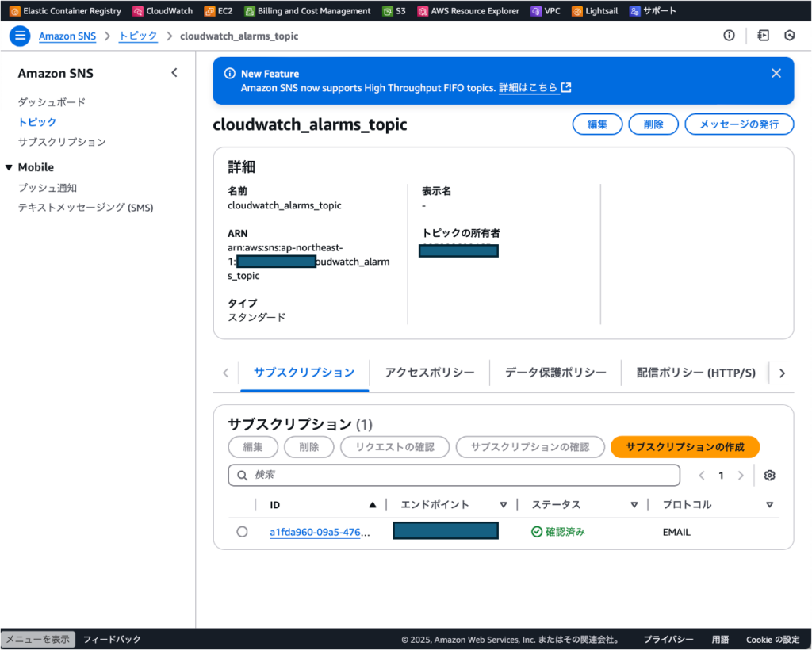Click メッセージの発行 button
The height and width of the screenshot is (650, 812).
(739, 124)
